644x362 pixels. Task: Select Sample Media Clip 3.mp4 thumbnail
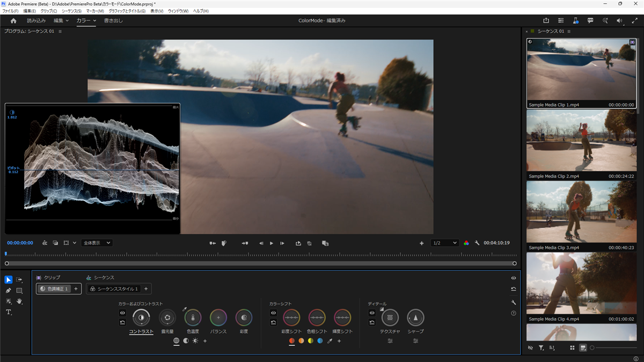(x=581, y=212)
